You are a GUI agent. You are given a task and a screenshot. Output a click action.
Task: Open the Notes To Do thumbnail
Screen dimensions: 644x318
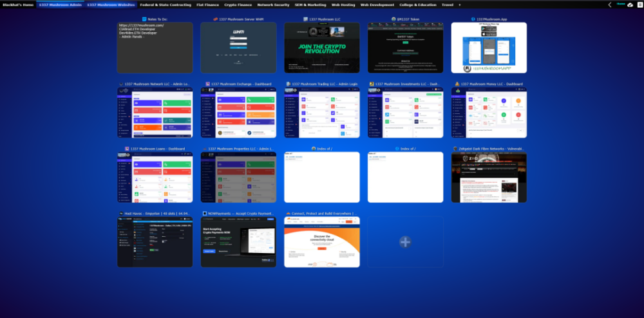tap(155, 48)
